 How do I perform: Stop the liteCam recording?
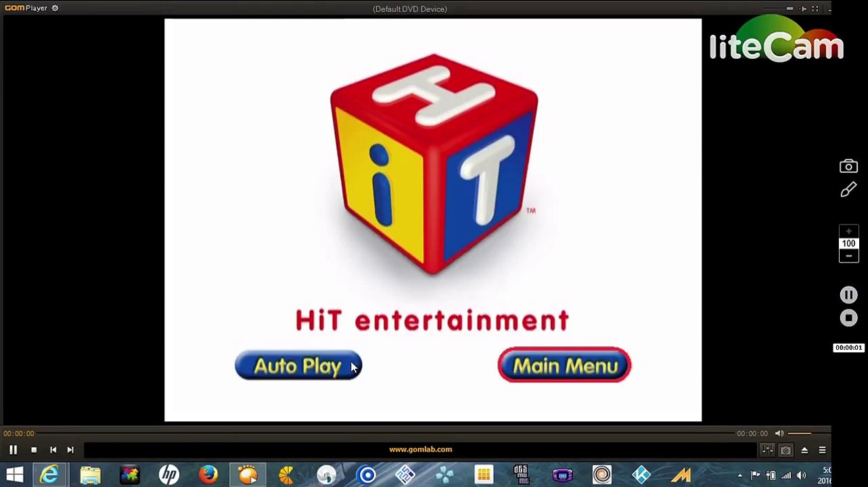(848, 318)
